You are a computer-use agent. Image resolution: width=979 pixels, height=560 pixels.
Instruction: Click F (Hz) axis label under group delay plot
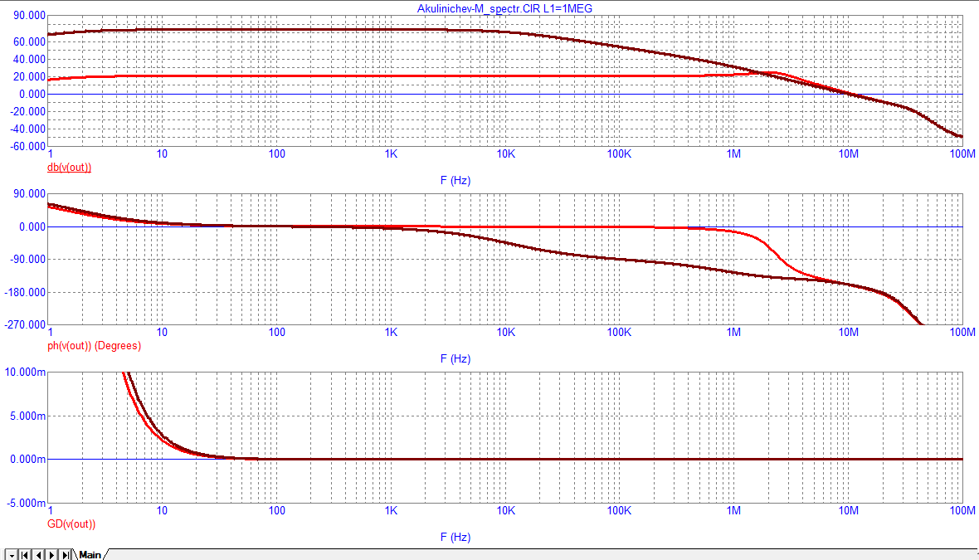(455, 538)
